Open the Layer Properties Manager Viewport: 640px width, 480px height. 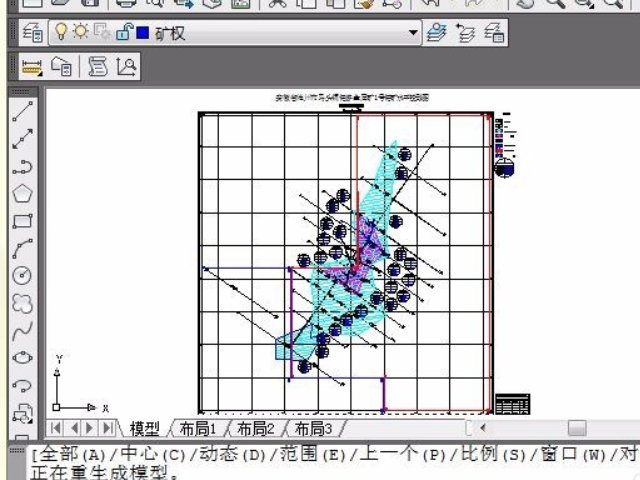pos(32,33)
